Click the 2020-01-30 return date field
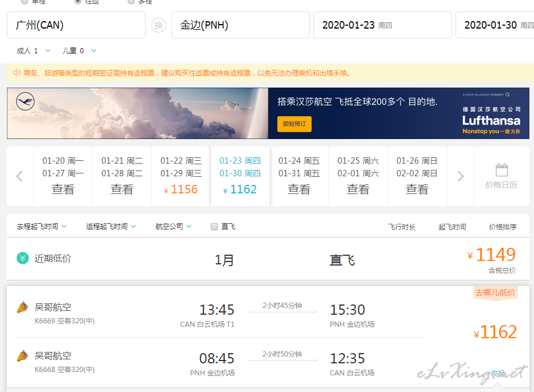 tap(495, 25)
